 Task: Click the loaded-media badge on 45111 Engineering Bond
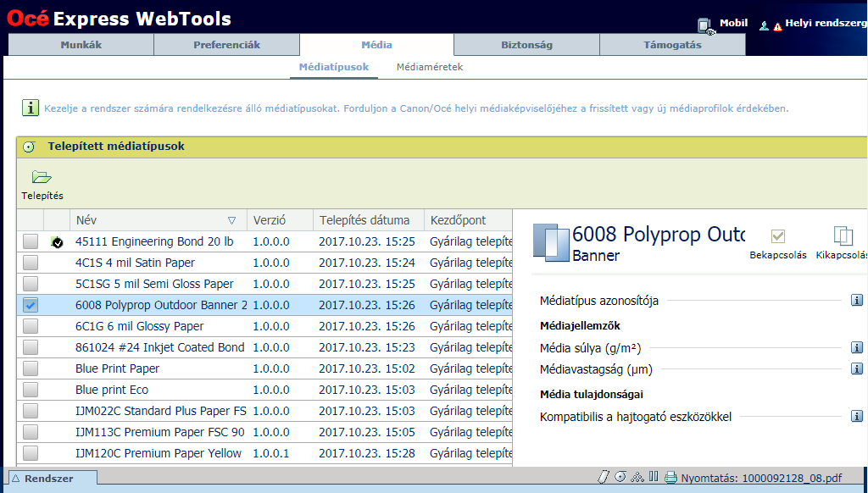pos(57,241)
